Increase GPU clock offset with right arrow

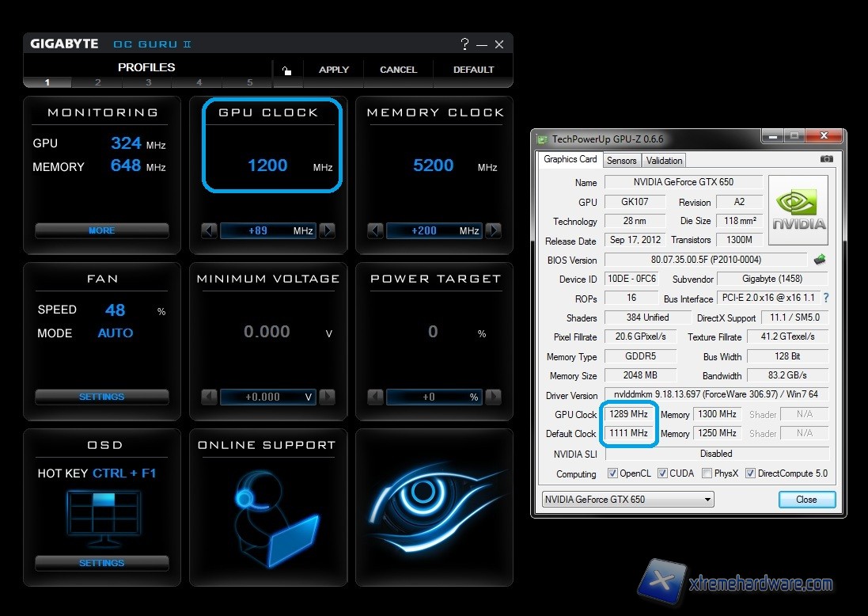pos(328,230)
